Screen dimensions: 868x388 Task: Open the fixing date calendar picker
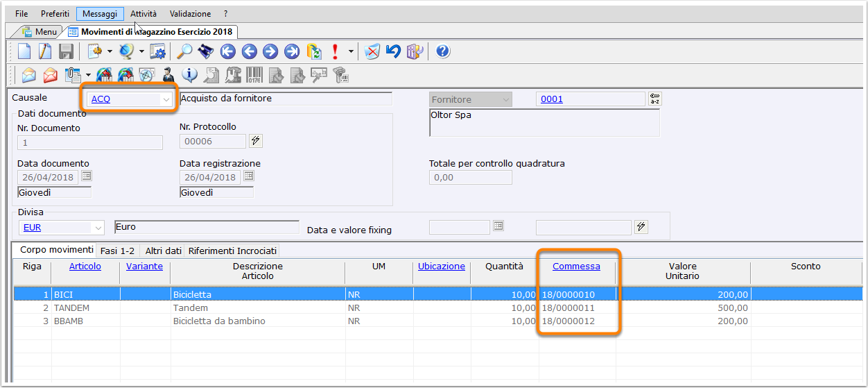(x=498, y=226)
